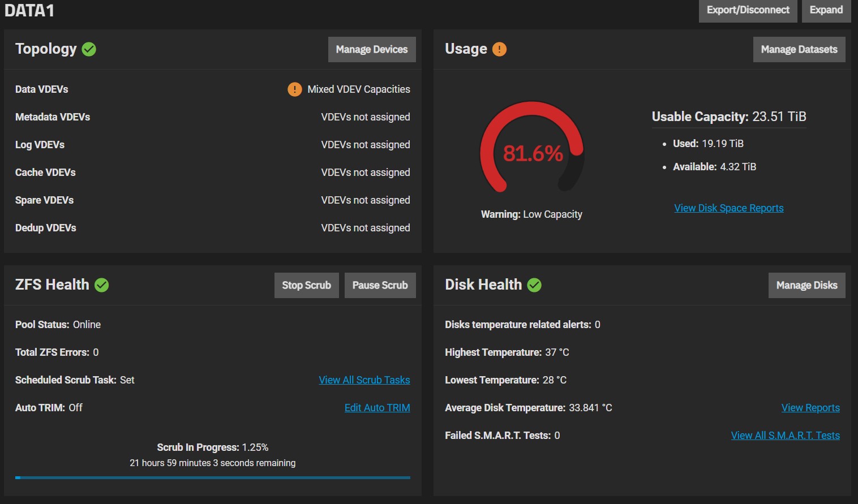Click the green ZFS Health check icon

[x=102, y=285]
